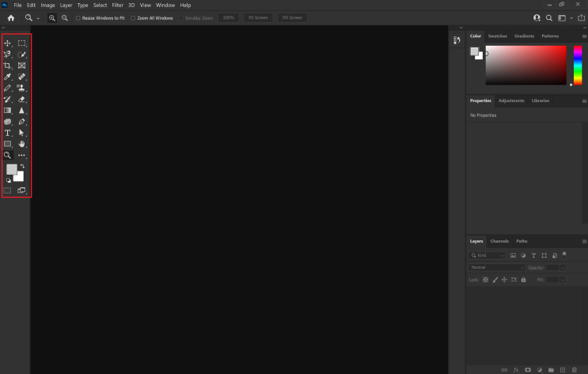Select the Horizontal Type tool
Image resolution: width=588 pixels, height=374 pixels.
click(7, 133)
